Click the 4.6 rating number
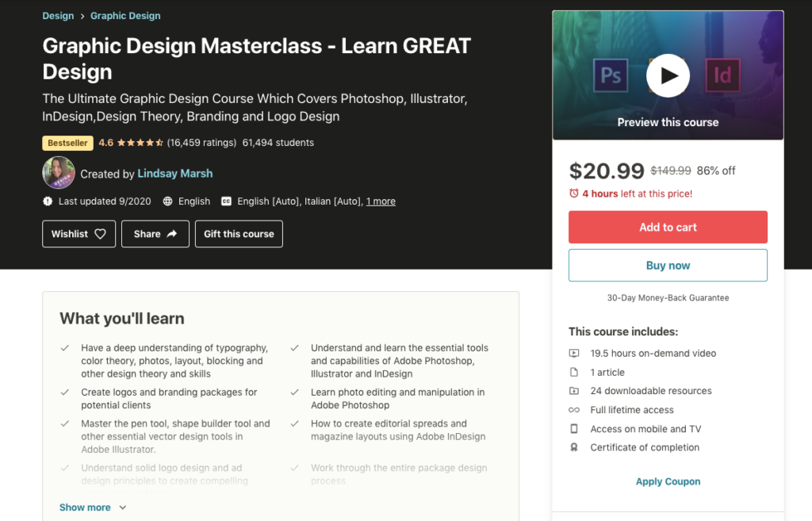 pyautogui.click(x=106, y=143)
